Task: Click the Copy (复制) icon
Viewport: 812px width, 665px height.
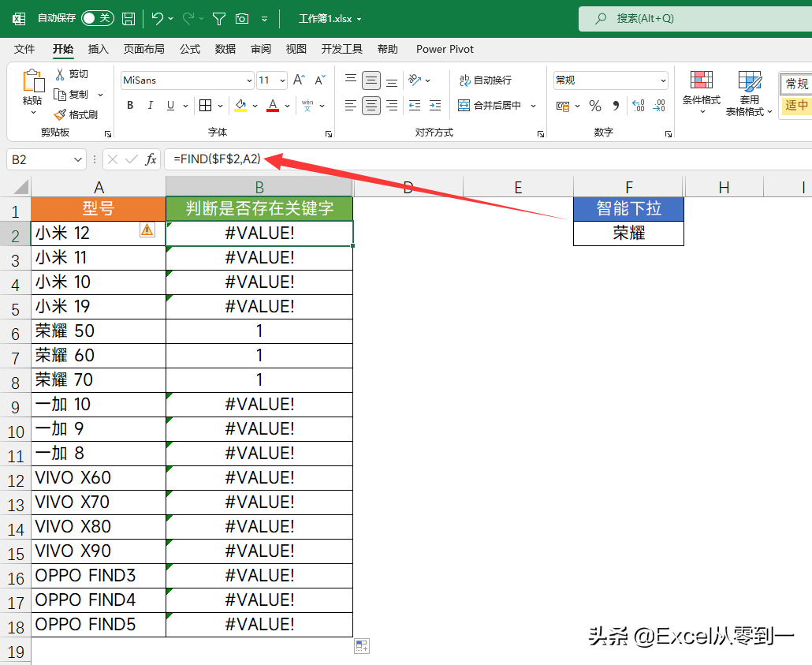Action: click(x=60, y=95)
